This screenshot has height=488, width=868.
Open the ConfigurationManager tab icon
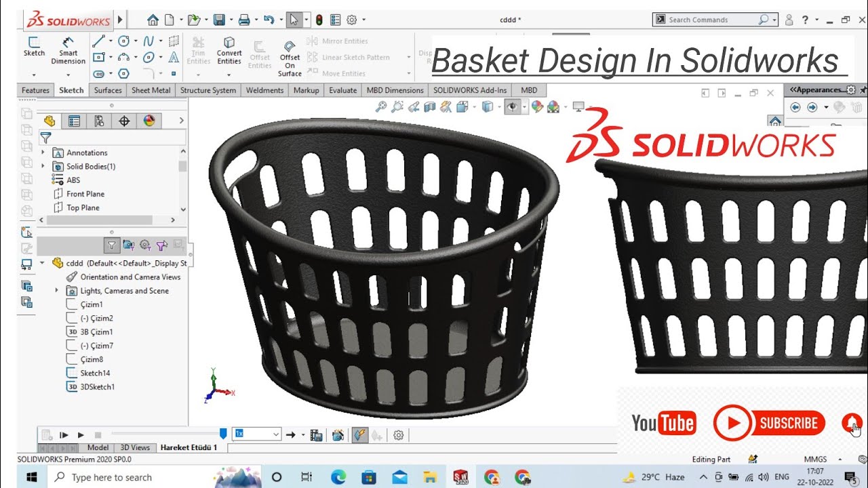click(99, 121)
